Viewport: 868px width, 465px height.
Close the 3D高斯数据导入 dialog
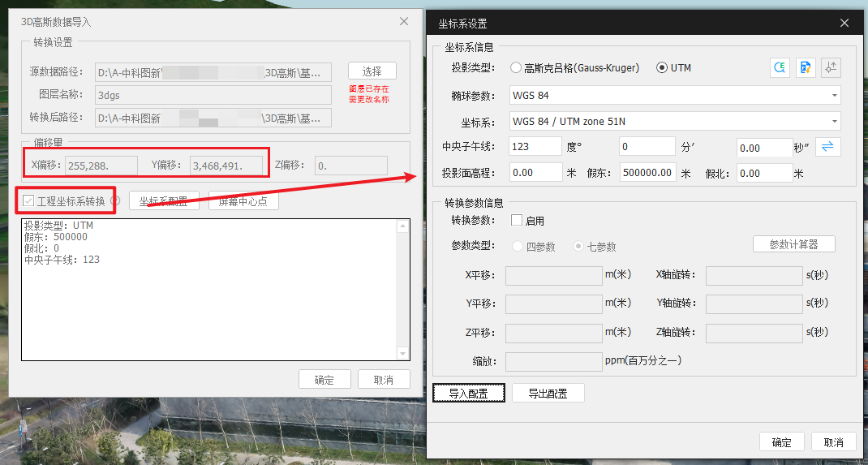pyautogui.click(x=404, y=23)
